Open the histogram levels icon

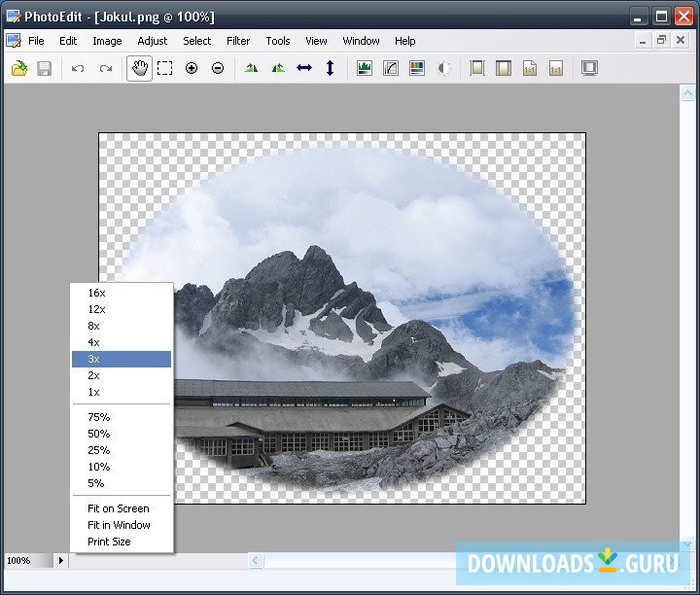(x=365, y=68)
